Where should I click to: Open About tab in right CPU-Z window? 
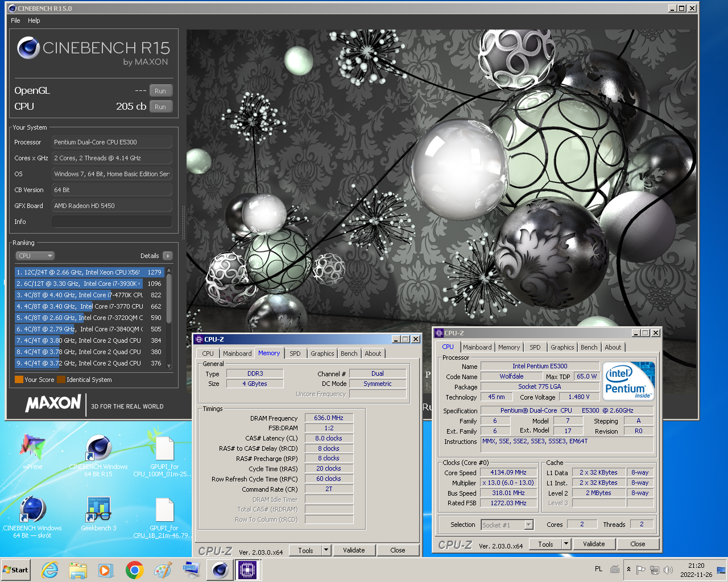(613, 347)
